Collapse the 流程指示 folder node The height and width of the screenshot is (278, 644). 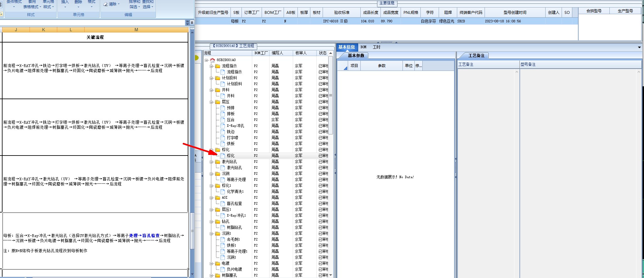(x=212, y=66)
